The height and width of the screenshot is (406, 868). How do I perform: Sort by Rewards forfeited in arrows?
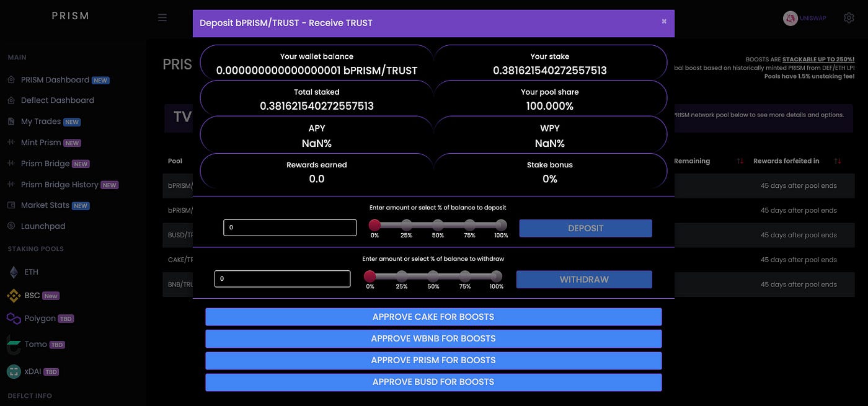click(838, 161)
